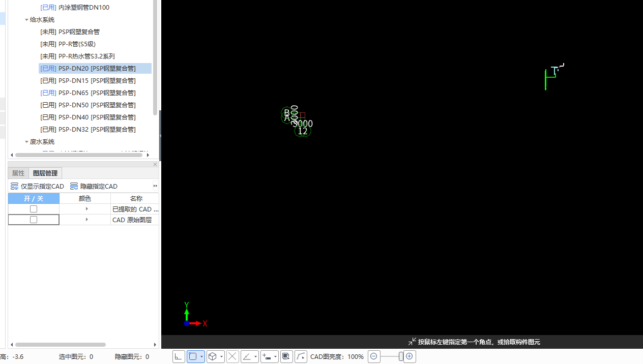Select PSP-DN40 [PSP钢塑复合管] tree item
The height and width of the screenshot is (364, 643).
[88, 117]
